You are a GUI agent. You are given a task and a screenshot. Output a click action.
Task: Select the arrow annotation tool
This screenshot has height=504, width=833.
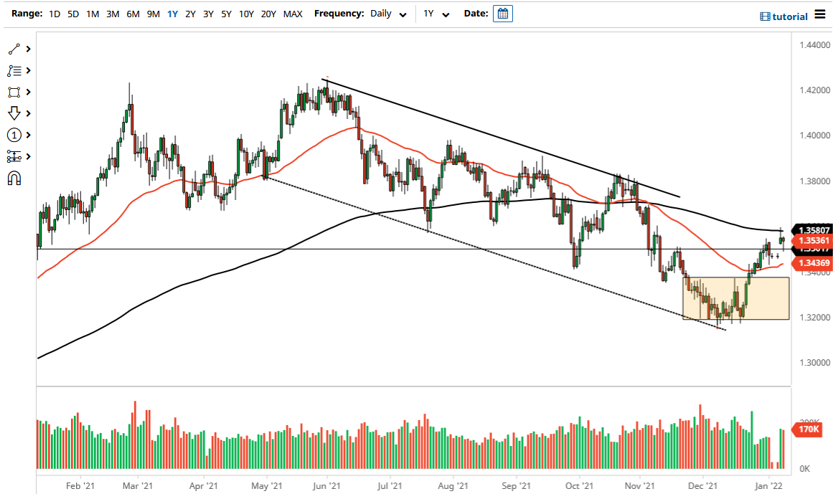(14, 113)
